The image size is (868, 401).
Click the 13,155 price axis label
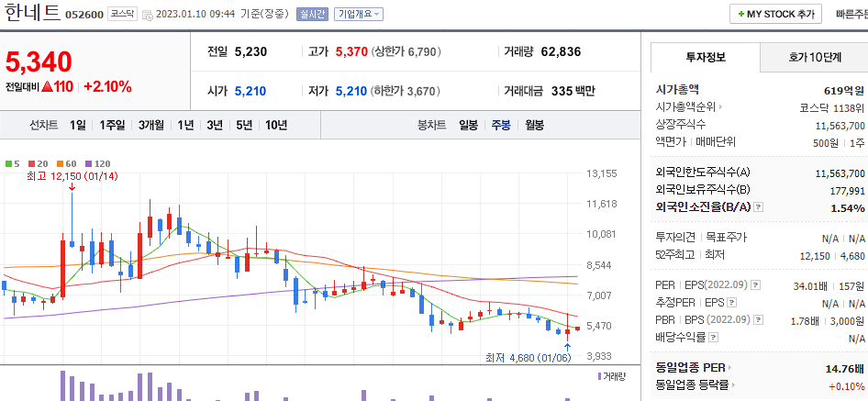coord(602,173)
